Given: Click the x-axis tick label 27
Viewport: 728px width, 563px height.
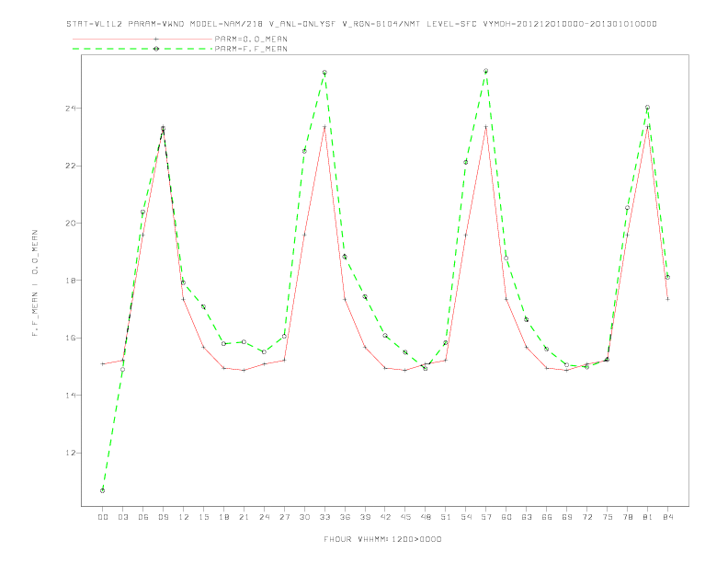Looking at the screenshot, I should 284,517.
